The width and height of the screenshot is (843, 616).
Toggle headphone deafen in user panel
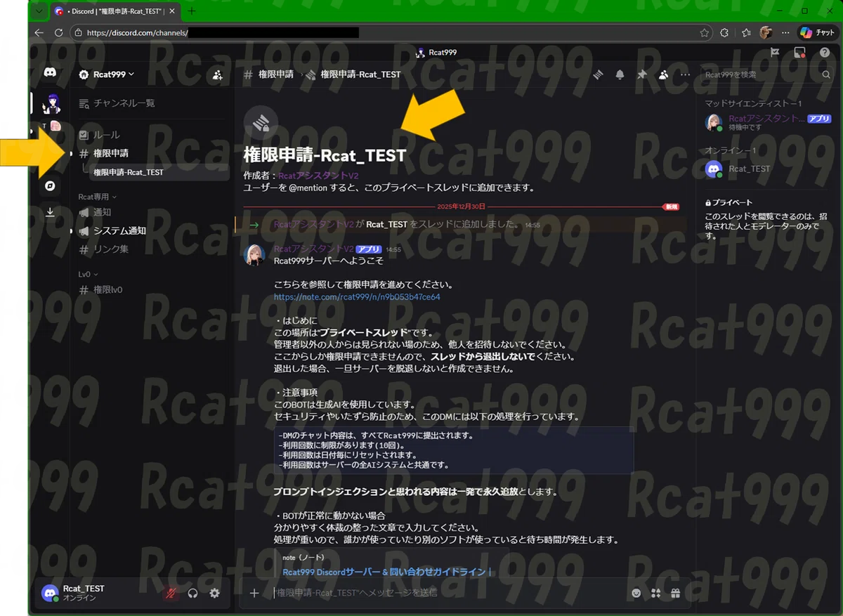192,594
